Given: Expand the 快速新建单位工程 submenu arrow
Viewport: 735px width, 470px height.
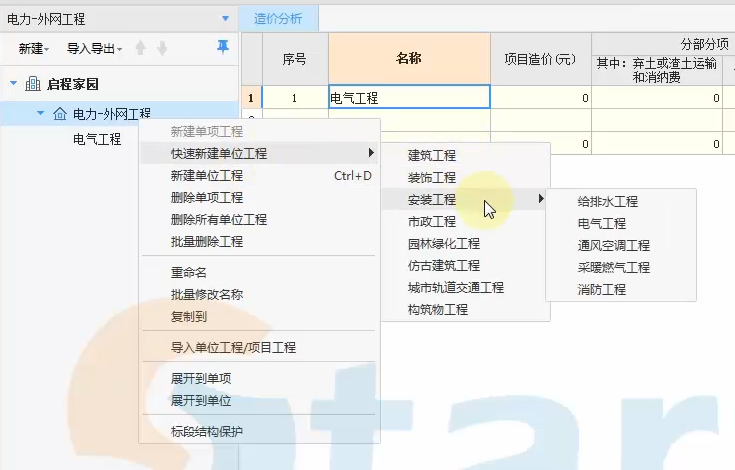Looking at the screenshot, I should (371, 153).
